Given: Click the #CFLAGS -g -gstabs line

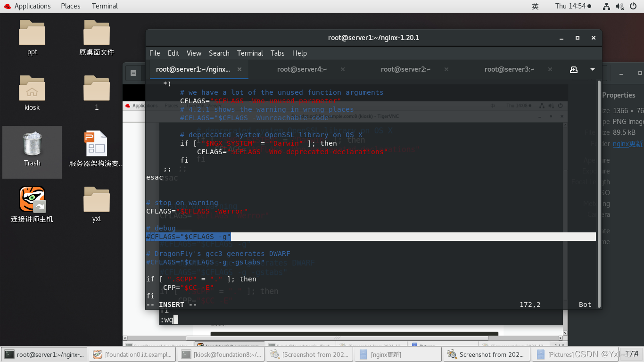Looking at the screenshot, I should pyautogui.click(x=206, y=262).
